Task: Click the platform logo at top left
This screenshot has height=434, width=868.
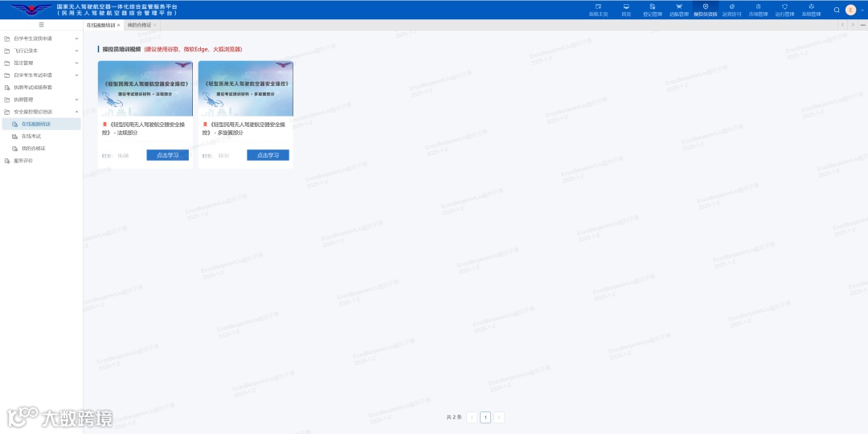Action: pyautogui.click(x=31, y=10)
